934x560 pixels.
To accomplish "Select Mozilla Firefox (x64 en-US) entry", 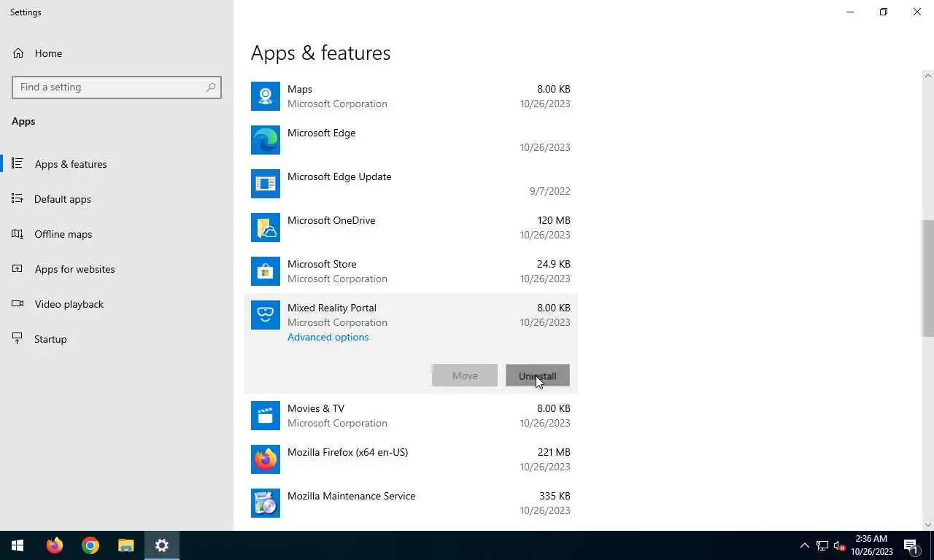I will pyautogui.click(x=348, y=452).
